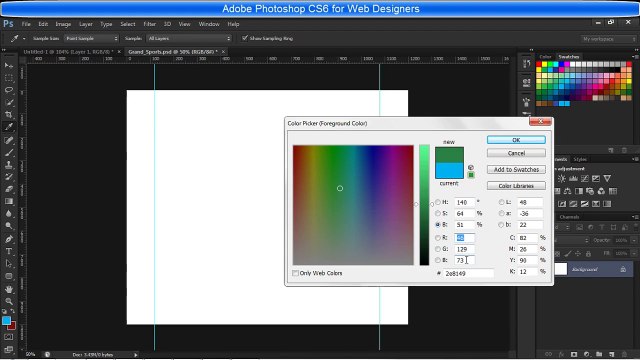Image resolution: width=640 pixels, height=360 pixels.
Task: Select the Healing Brush tool
Action: (9, 140)
